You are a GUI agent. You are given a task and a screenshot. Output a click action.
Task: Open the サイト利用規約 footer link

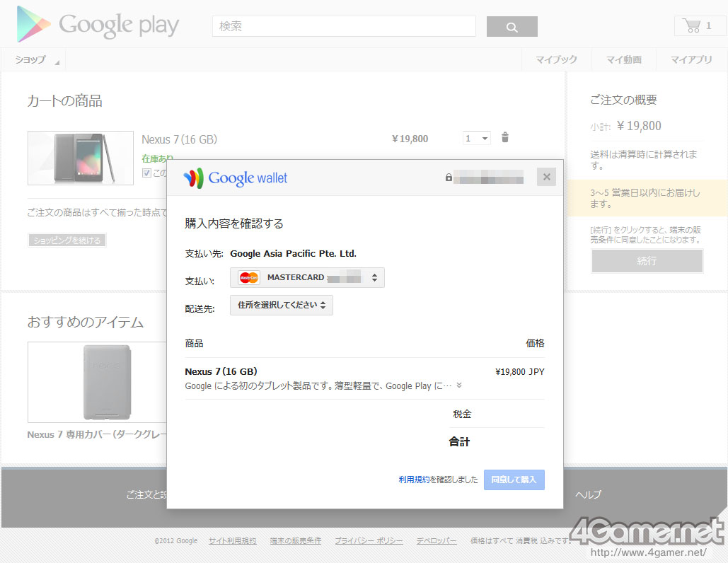(233, 541)
